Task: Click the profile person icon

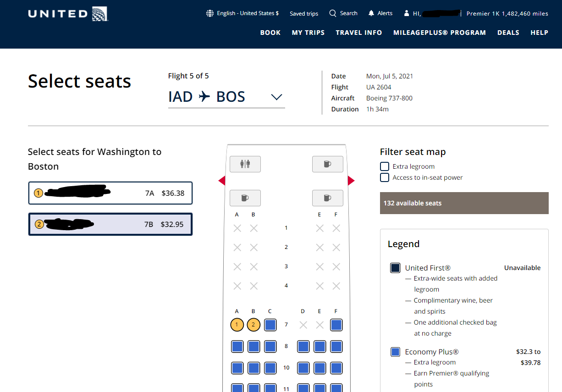Action: 406,14
